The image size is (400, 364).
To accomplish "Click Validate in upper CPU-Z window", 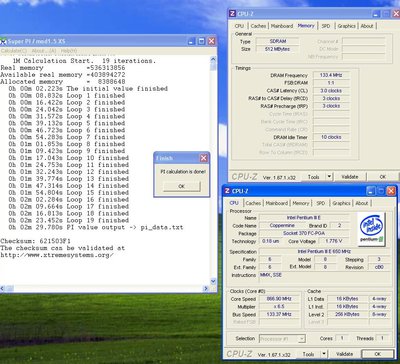I will (350, 177).
